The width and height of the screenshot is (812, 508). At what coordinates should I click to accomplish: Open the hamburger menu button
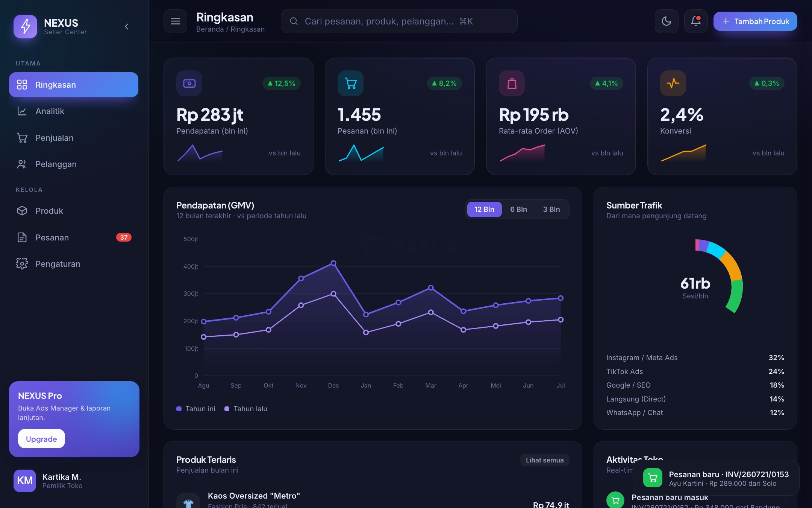tap(175, 21)
